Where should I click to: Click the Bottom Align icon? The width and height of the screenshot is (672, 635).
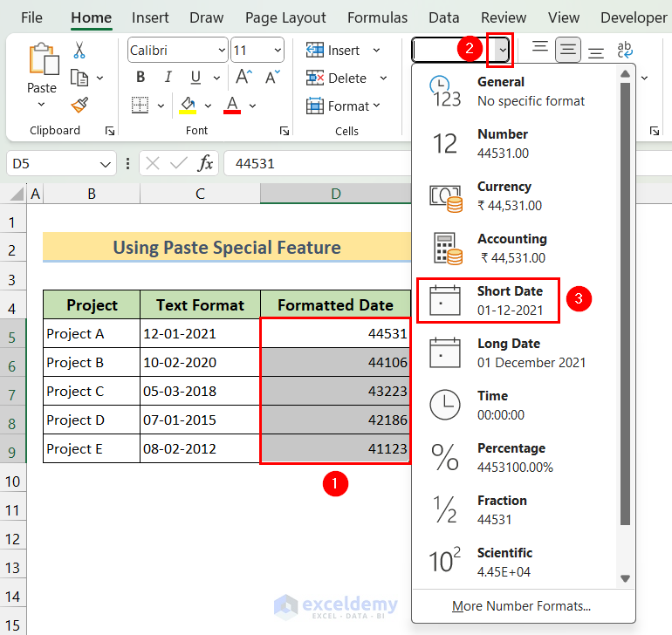click(x=596, y=53)
